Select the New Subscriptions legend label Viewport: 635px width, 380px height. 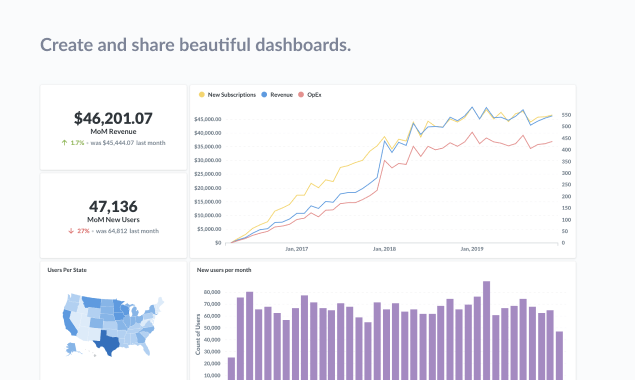(x=232, y=95)
